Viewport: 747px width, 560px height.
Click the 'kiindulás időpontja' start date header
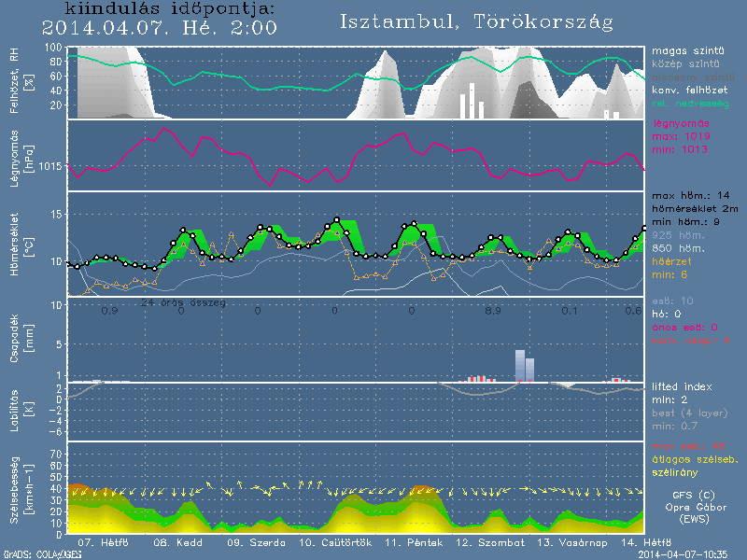tap(160, 9)
